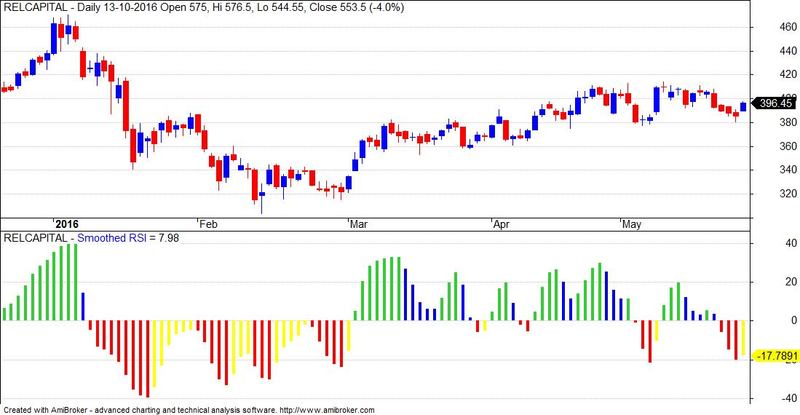Select the Apr date axis marker

502,224
